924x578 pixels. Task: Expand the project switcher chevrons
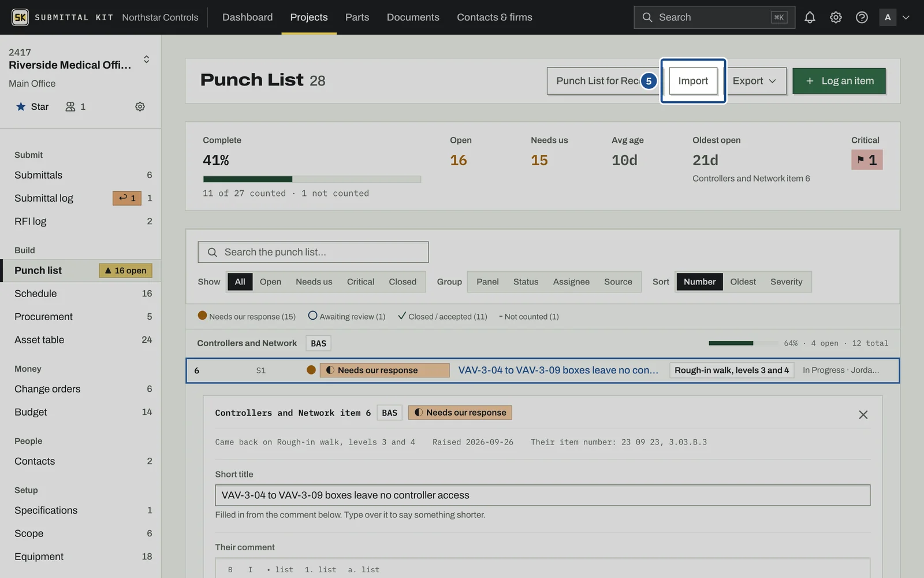[147, 59]
